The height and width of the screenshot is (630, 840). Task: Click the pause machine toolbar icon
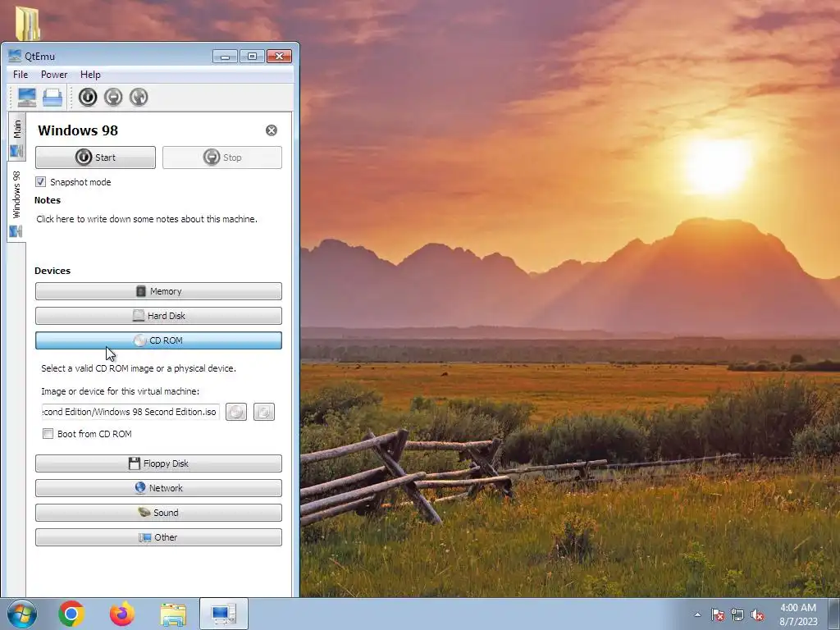[x=113, y=97]
